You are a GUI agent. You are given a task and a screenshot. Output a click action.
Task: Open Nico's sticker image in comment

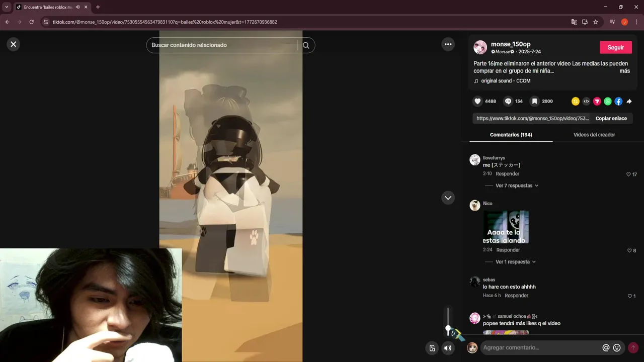coord(506,227)
